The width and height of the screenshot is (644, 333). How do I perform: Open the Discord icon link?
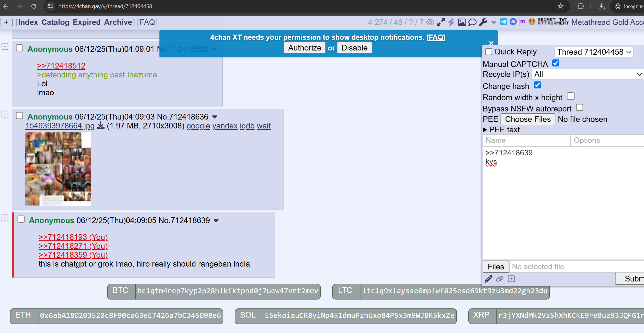tap(513, 22)
